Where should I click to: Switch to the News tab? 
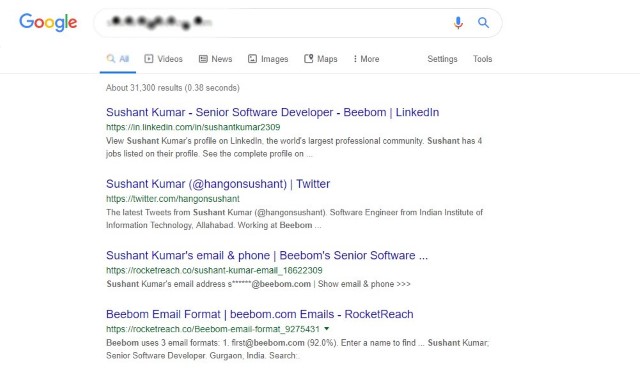click(216, 59)
